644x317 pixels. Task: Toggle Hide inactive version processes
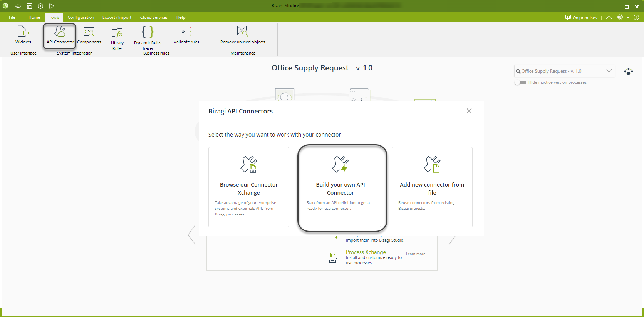tap(520, 82)
